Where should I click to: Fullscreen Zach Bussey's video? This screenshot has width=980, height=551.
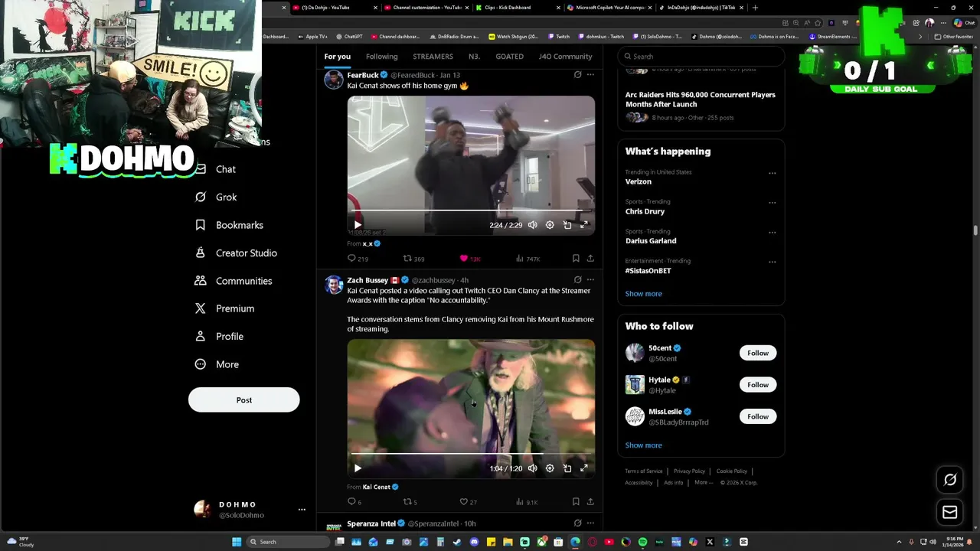coord(584,468)
